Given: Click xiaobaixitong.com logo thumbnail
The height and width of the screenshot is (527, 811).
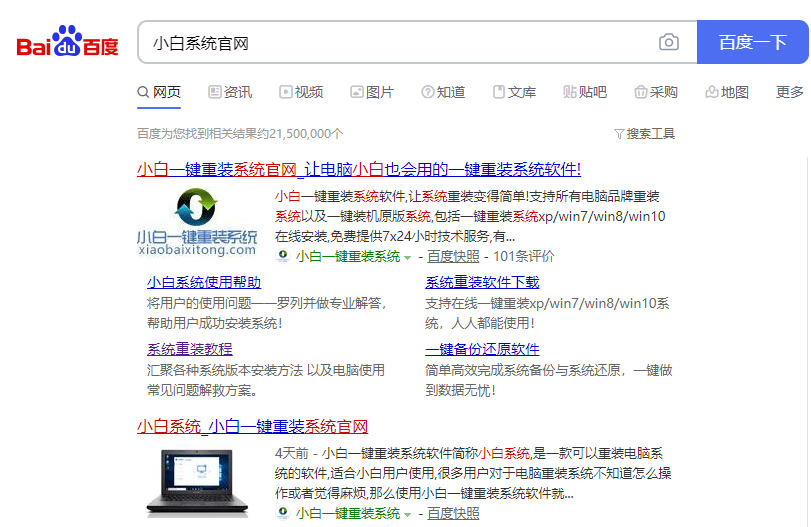Looking at the screenshot, I should pyautogui.click(x=197, y=222).
